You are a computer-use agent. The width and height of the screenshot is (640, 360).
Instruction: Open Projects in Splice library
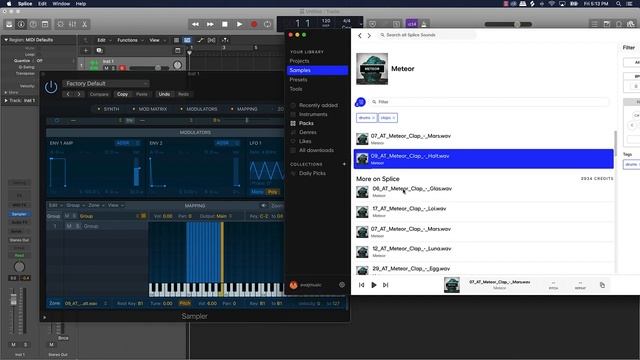299,61
